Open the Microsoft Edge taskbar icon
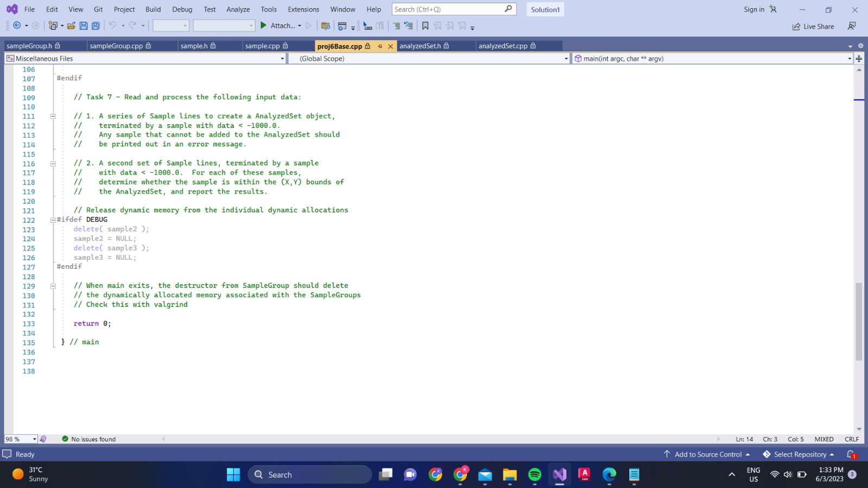The image size is (868, 488). pos(609,475)
